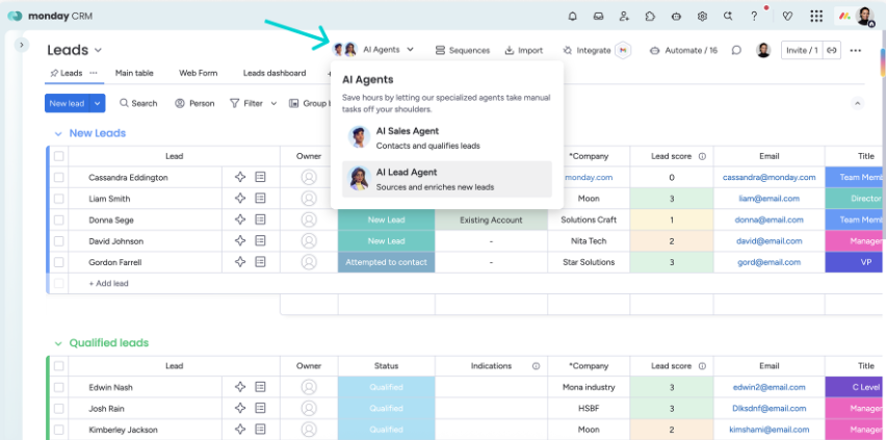Click the Invite / 1 button
This screenshot has height=441, width=887.
[x=800, y=50]
